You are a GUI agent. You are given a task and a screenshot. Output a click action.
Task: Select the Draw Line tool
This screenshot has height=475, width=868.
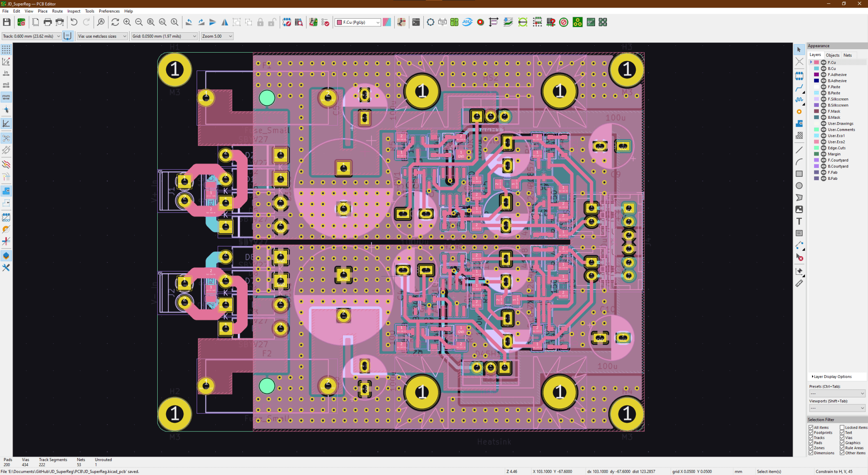pos(799,150)
